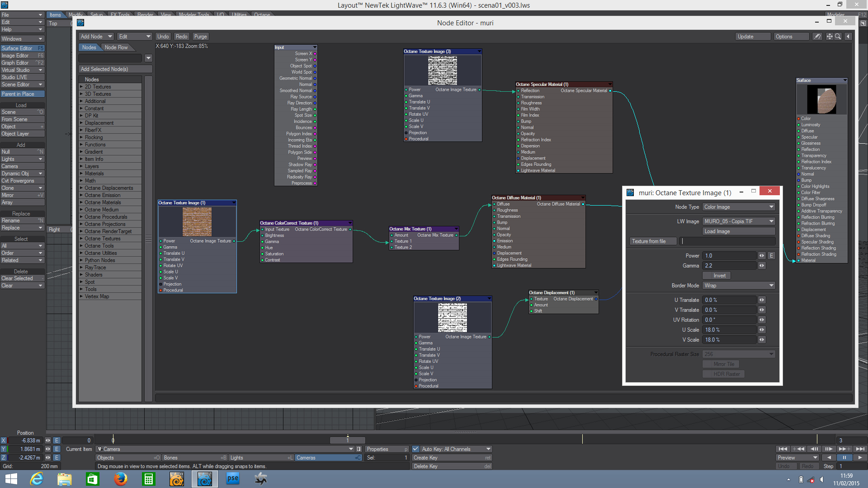Play the animation forward
868x488 pixels.
coord(860,458)
